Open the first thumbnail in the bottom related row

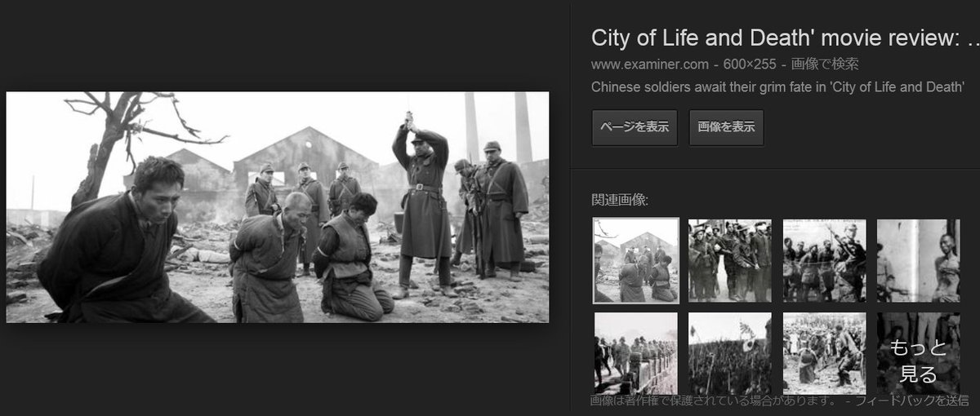coord(636,354)
